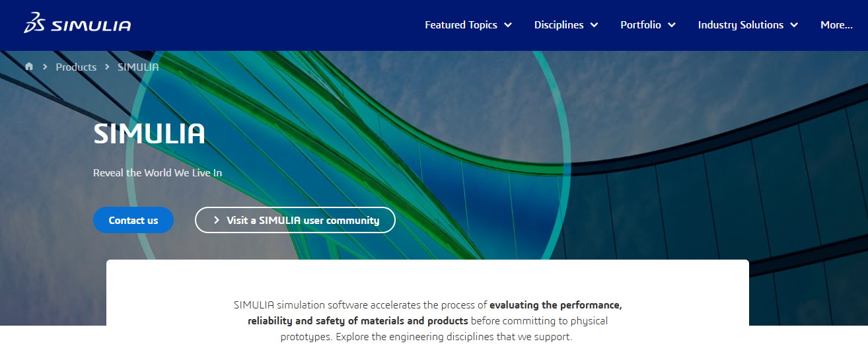868x360 pixels.
Task: Follow the Products breadcrumb link
Action: coord(76,67)
